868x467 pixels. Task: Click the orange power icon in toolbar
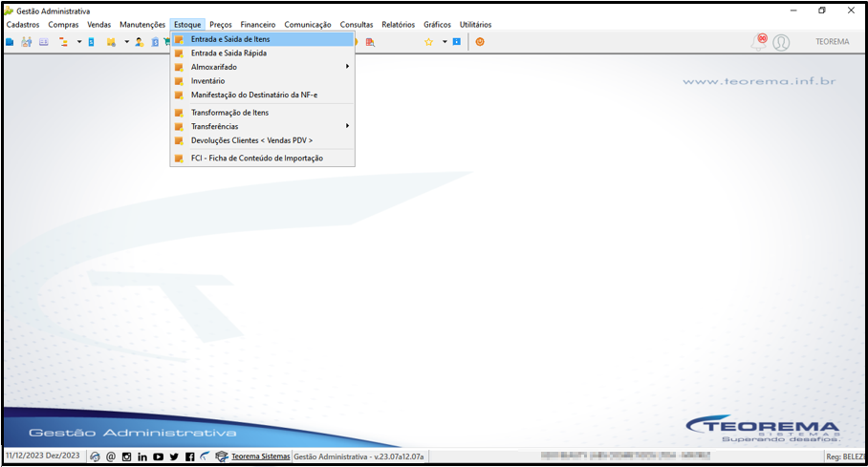coord(480,42)
